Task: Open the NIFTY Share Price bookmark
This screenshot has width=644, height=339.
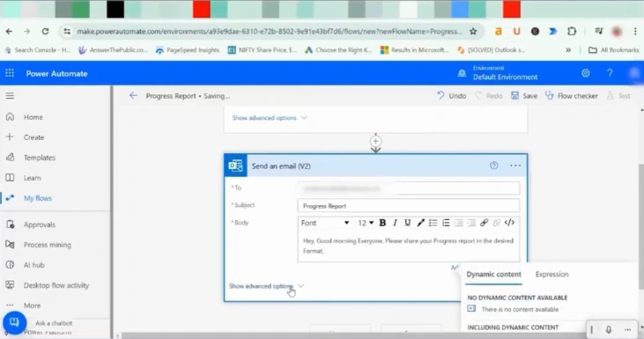Action: (x=263, y=49)
